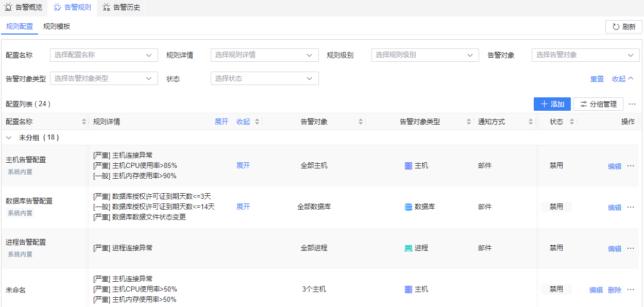The image size is (644, 307).
Task: Collapse filters with the 收起 chevron link
Action: click(x=622, y=79)
